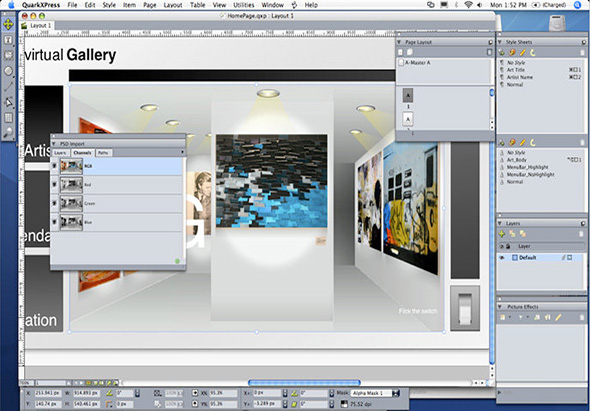
Task: Toggle visibility of the Blue channel
Action: (55, 222)
